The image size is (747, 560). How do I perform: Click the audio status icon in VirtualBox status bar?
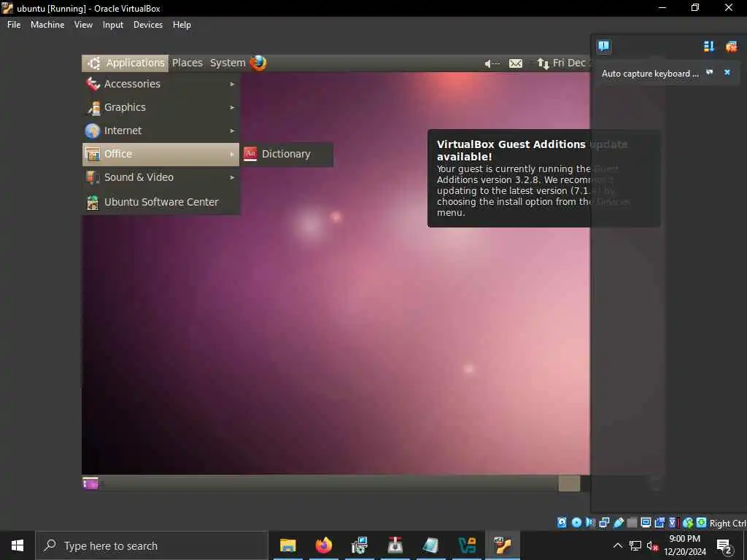(590, 523)
